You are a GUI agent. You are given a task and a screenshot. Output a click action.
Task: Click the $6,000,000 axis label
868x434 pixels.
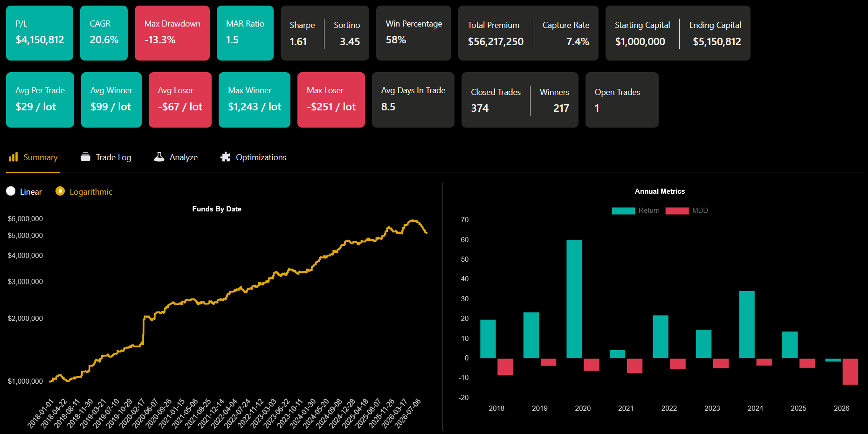(25, 219)
